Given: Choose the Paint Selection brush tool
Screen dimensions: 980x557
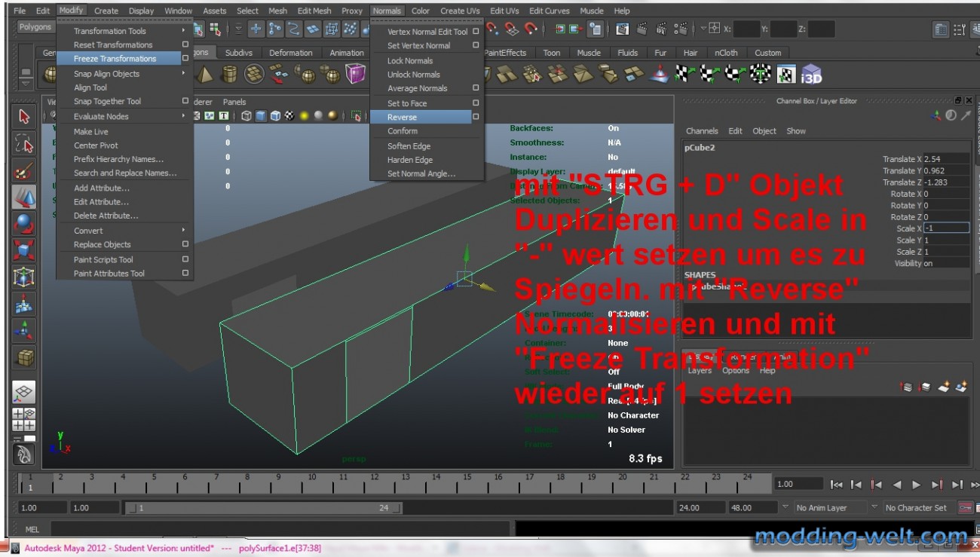Looking at the screenshot, I should [24, 170].
